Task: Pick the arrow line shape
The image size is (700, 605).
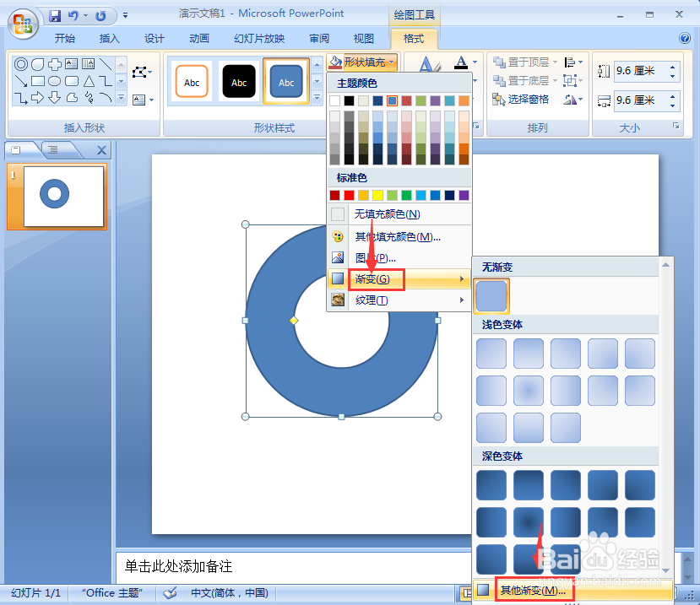Action: [x=21, y=81]
